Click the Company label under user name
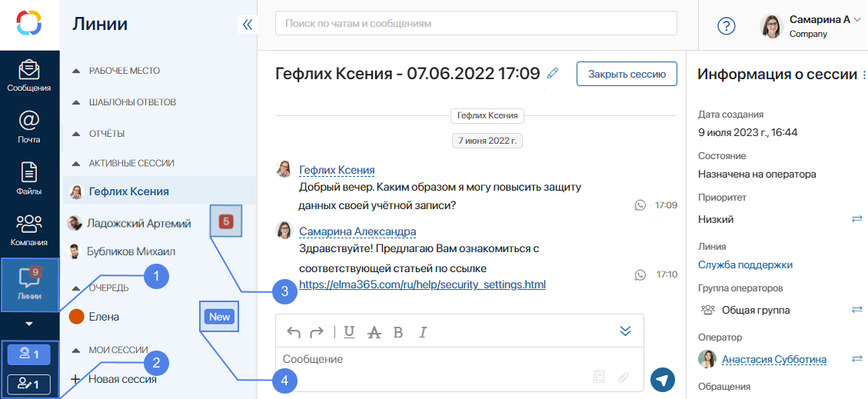This screenshot has height=399, width=868. point(808,35)
